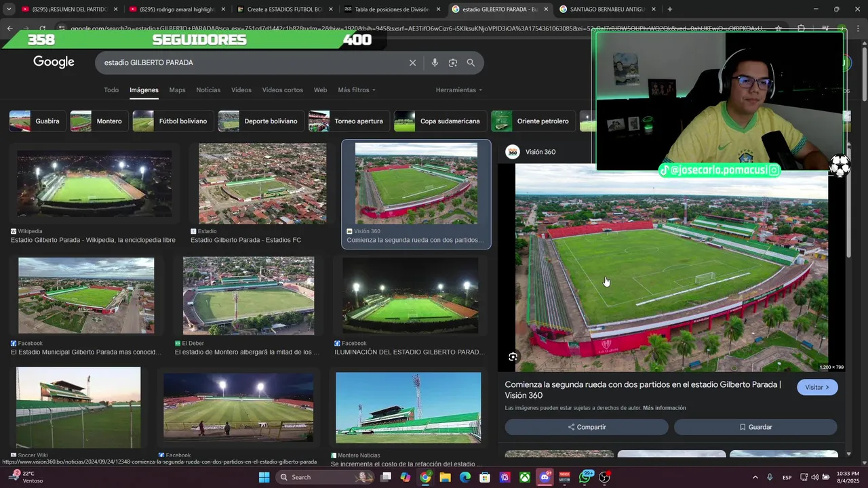Expand the Más filtros dropdown

(x=357, y=90)
